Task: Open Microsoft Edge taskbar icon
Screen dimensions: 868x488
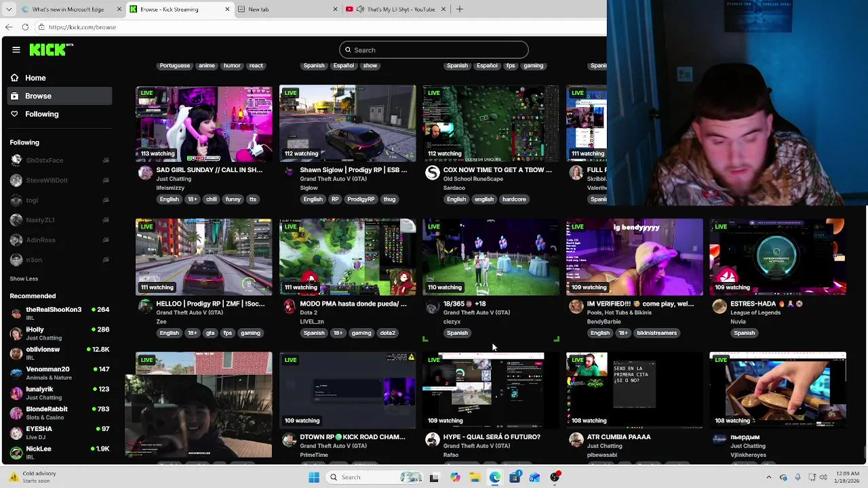Action: click(495, 477)
